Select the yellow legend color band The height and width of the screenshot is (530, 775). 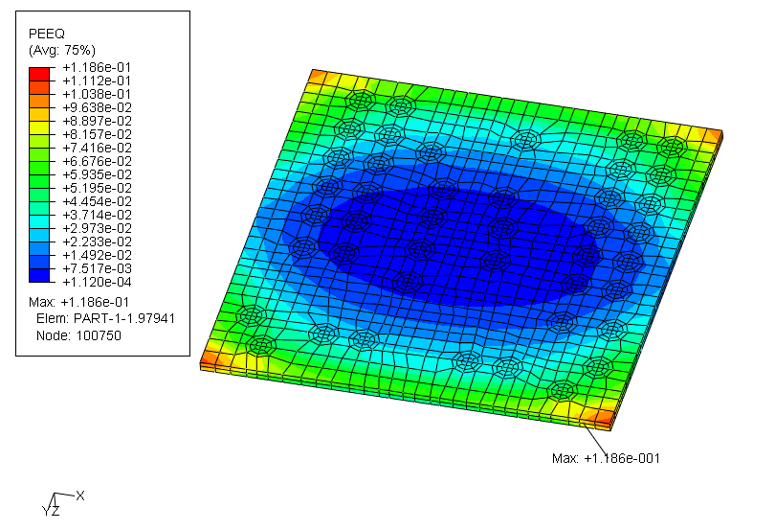pos(39,127)
